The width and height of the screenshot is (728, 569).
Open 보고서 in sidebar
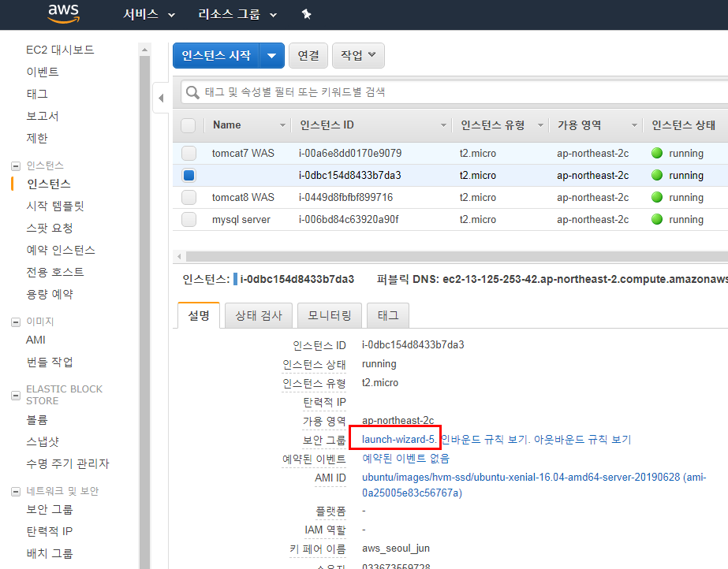point(43,116)
